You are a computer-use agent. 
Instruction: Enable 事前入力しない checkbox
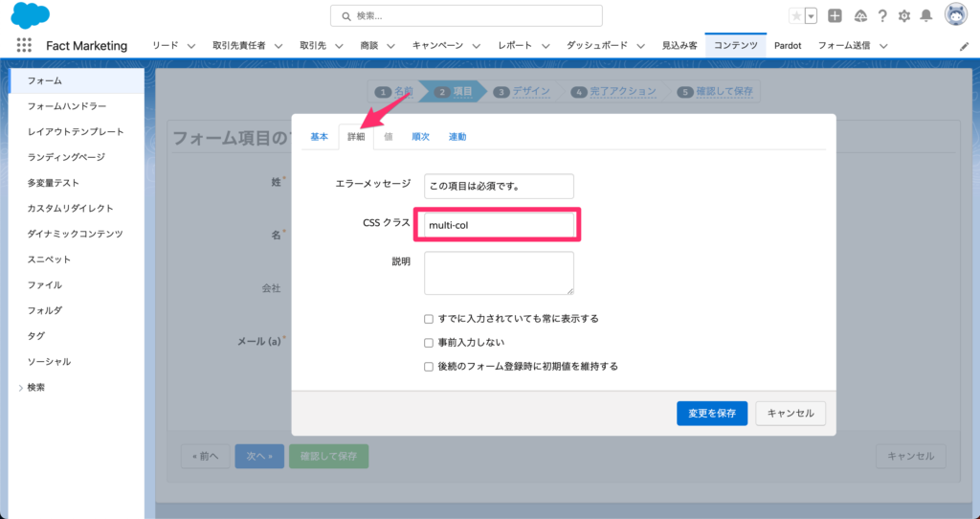[429, 343]
